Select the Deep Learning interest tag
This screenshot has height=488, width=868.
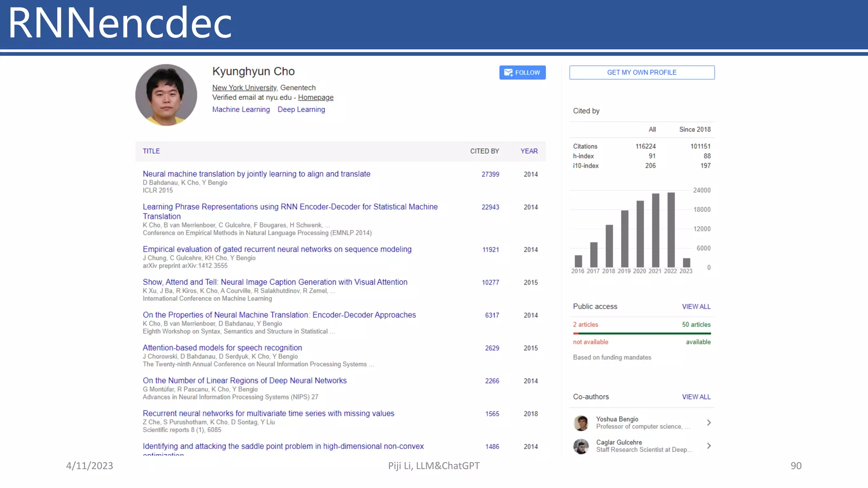point(301,109)
